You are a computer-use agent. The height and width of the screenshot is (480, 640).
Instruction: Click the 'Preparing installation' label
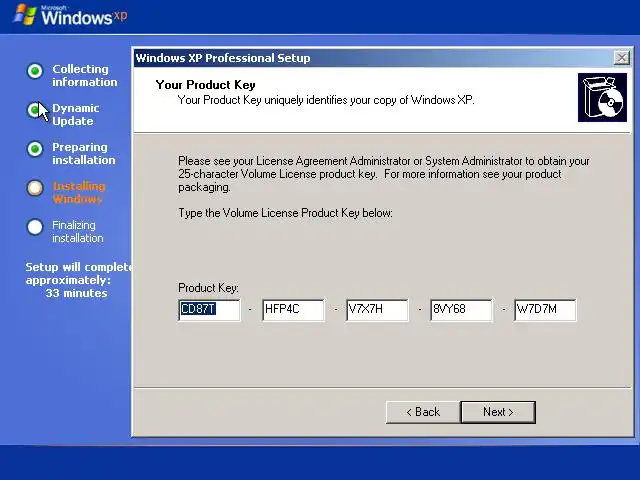click(84, 153)
